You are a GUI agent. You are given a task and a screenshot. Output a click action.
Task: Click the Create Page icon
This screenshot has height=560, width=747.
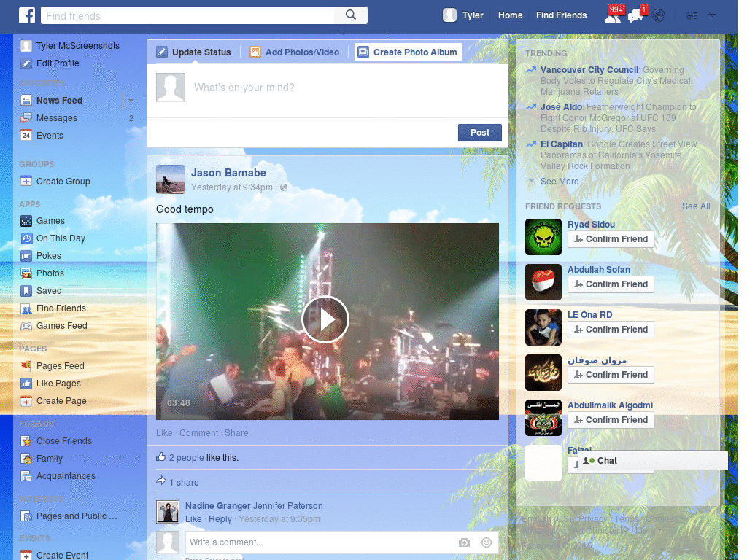click(x=26, y=401)
